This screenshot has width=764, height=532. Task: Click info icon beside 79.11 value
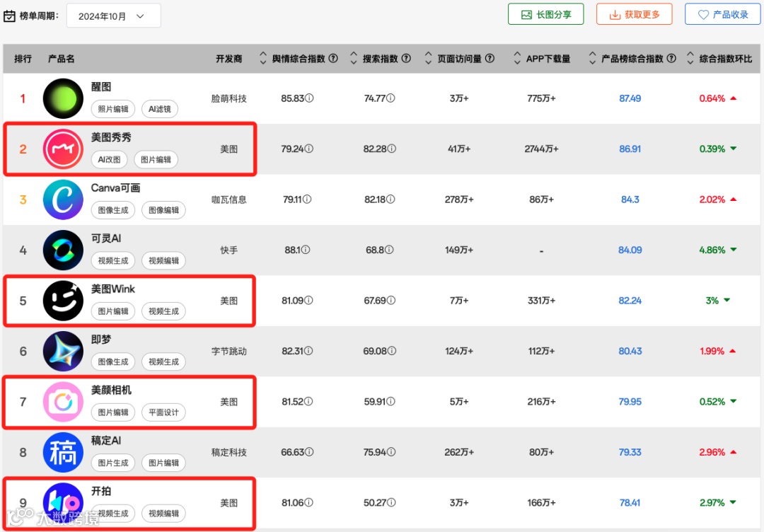pyautogui.click(x=307, y=199)
